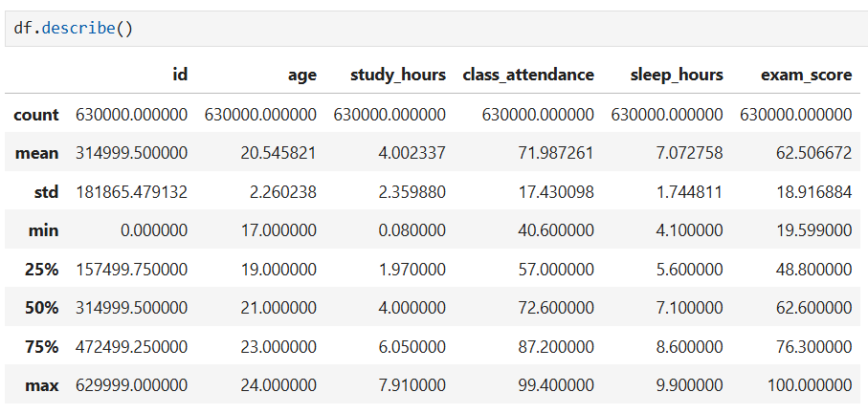Select min class_attendance value 40.600000
This screenshot has height=414, width=868.
[556, 230]
